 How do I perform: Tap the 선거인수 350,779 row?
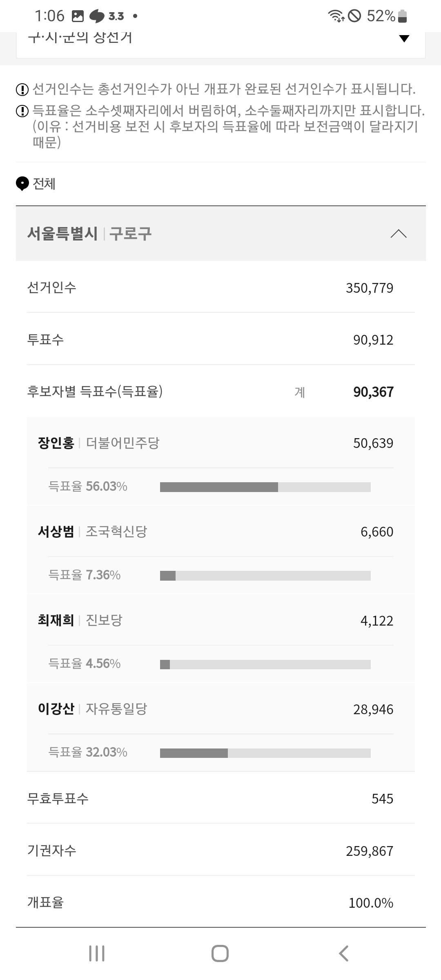click(x=220, y=288)
